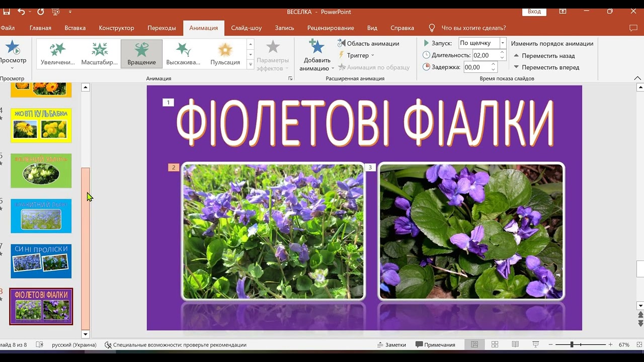644x362 pixels.
Task: Collapse the ribbon with the chevron
Action: click(x=637, y=78)
